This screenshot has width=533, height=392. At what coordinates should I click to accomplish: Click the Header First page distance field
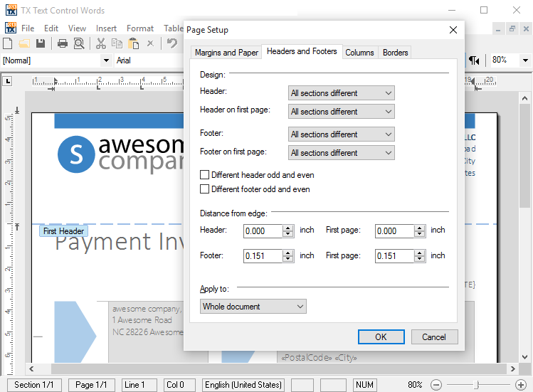coord(395,231)
